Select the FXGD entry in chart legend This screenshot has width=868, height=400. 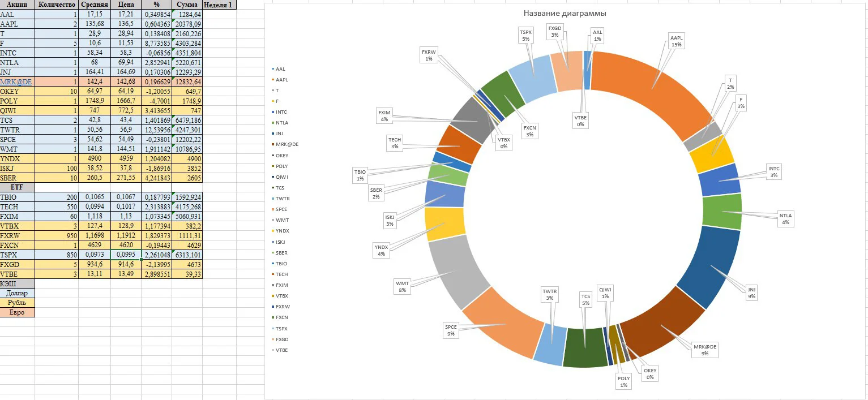click(279, 339)
